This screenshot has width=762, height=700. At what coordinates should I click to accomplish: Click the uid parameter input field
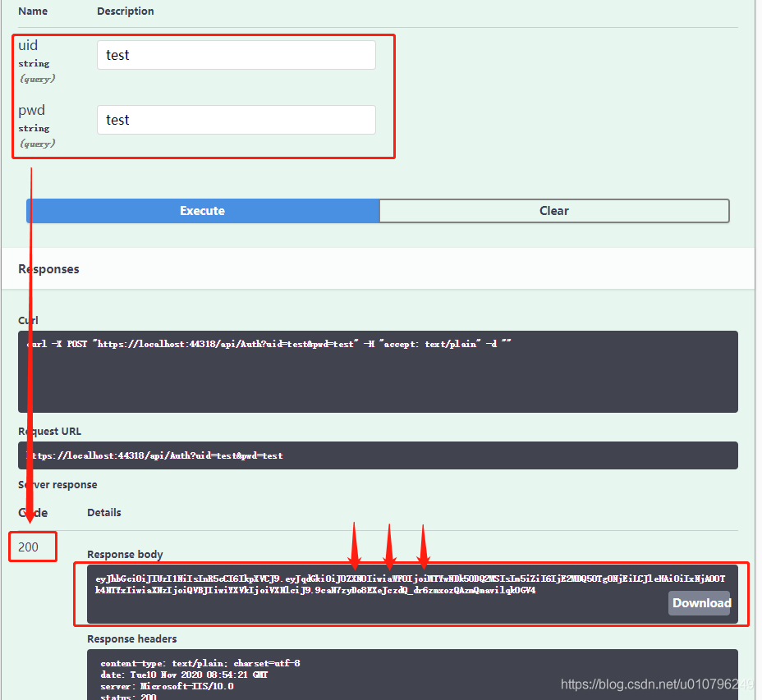236,55
